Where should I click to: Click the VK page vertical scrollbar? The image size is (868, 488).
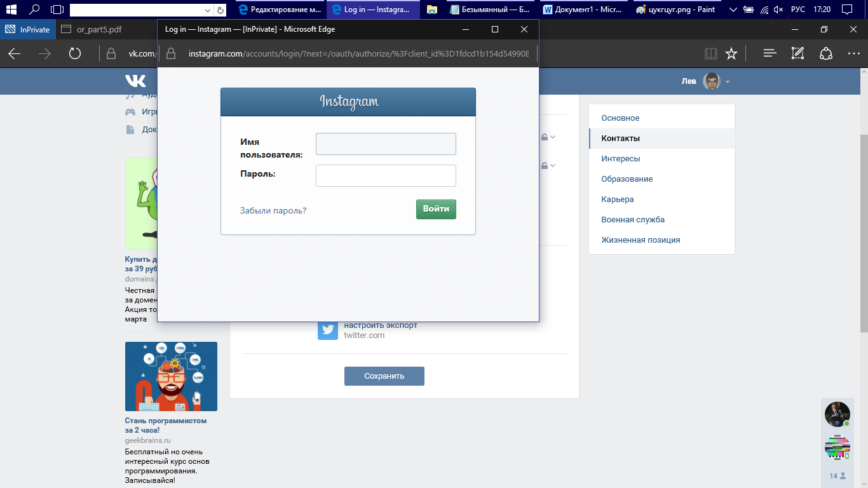tap(864, 233)
